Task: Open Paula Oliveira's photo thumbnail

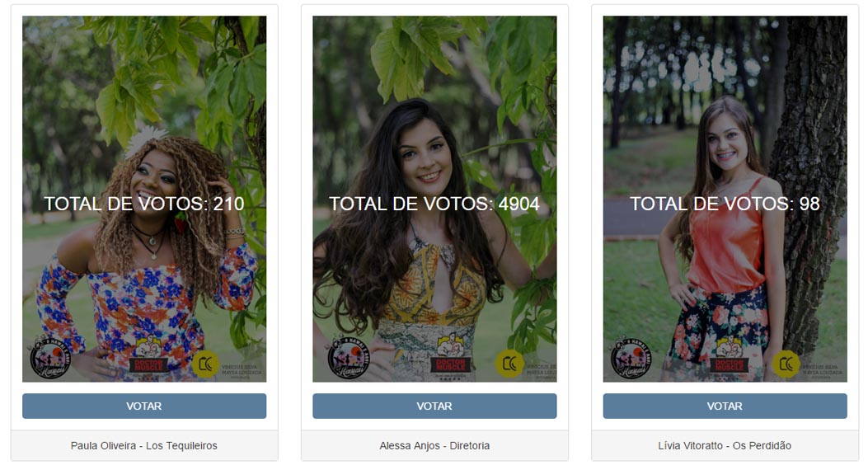Action: [144, 199]
